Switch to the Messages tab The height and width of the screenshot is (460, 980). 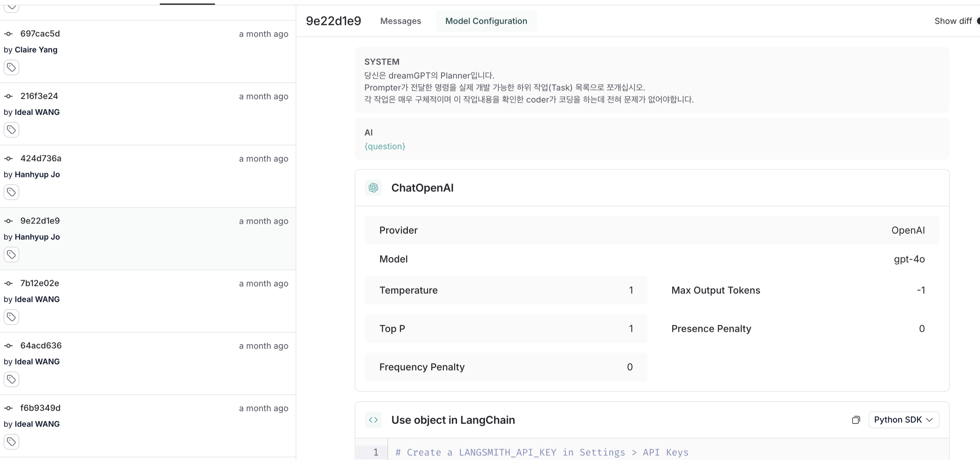tap(401, 21)
